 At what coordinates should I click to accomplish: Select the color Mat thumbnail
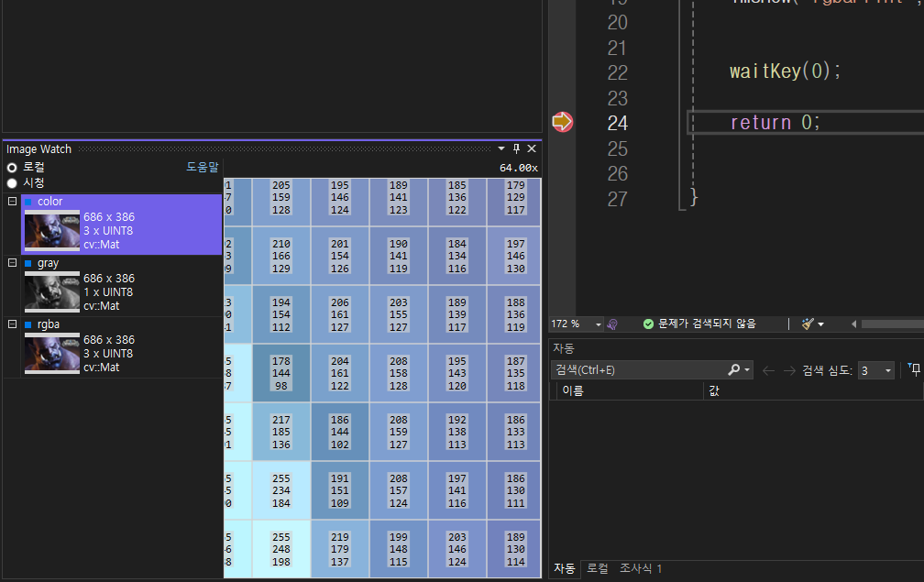click(52, 230)
